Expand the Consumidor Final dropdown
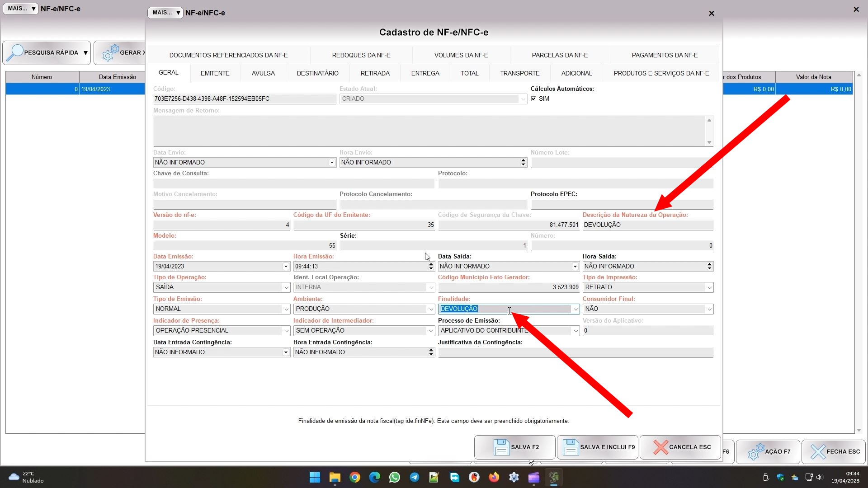The width and height of the screenshot is (868, 488). 709,309
